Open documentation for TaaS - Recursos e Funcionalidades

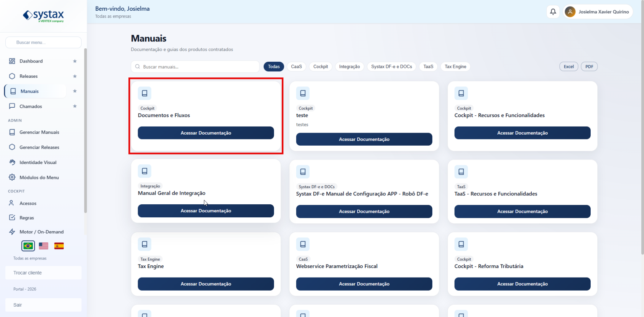pyautogui.click(x=522, y=212)
